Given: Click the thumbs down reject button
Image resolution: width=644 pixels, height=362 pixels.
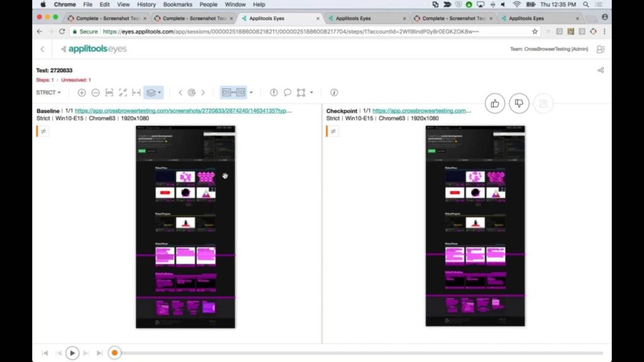Looking at the screenshot, I should (519, 103).
